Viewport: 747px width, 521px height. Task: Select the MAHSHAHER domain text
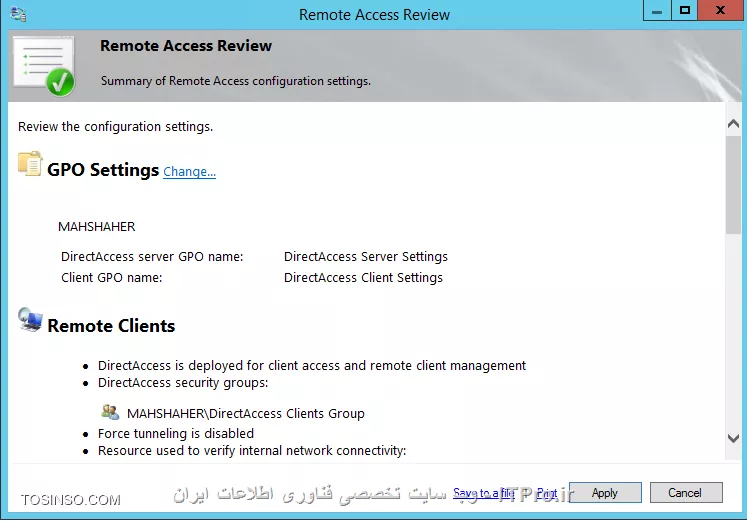97,227
